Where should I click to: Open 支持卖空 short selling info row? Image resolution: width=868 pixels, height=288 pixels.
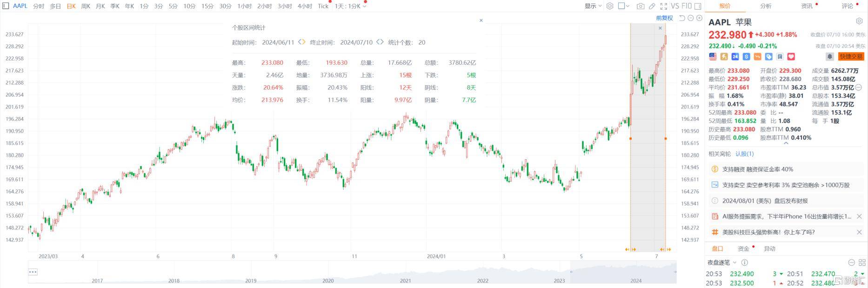coord(786,185)
